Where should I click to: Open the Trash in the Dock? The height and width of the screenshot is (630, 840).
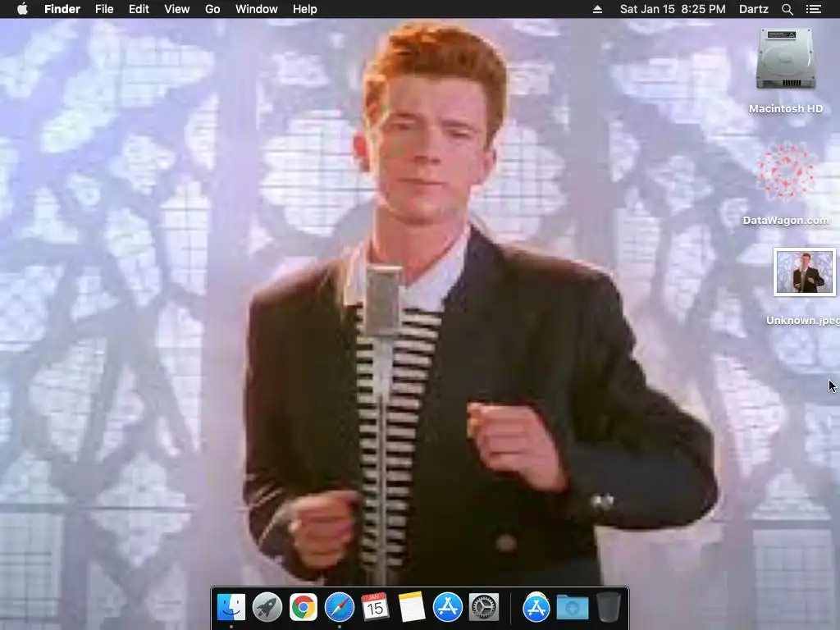pos(608,607)
